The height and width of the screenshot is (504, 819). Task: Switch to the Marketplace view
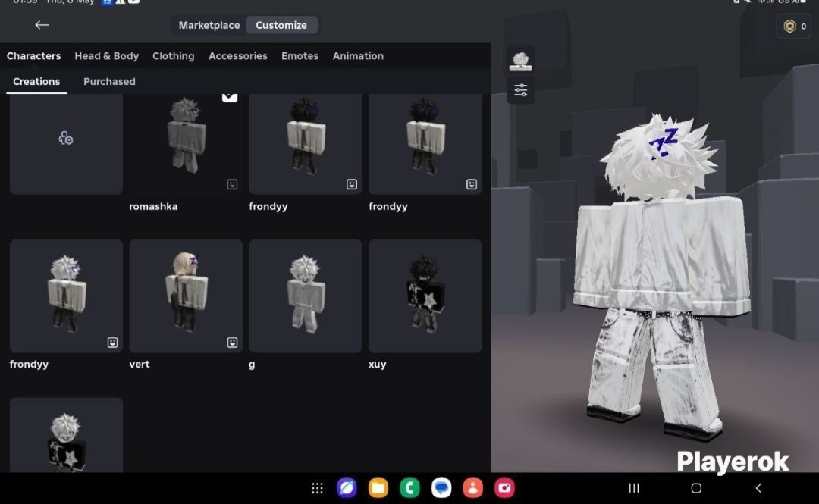[x=209, y=25]
